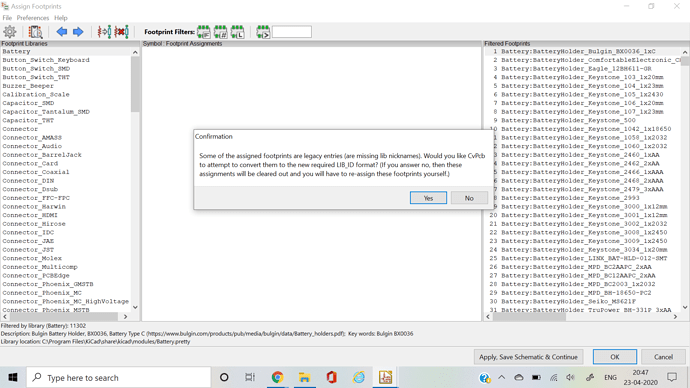Toggle filter by schematic footprint filters
This screenshot has width=690, height=388.
click(203, 32)
